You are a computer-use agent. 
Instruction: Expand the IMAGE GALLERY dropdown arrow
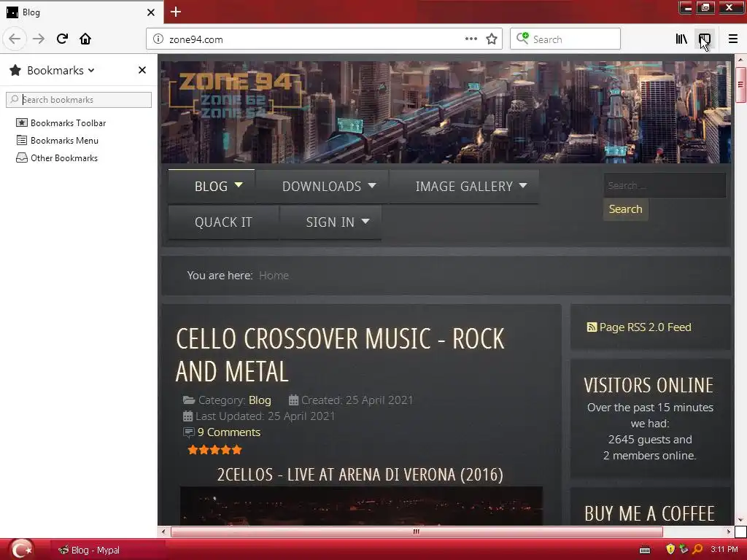point(522,185)
